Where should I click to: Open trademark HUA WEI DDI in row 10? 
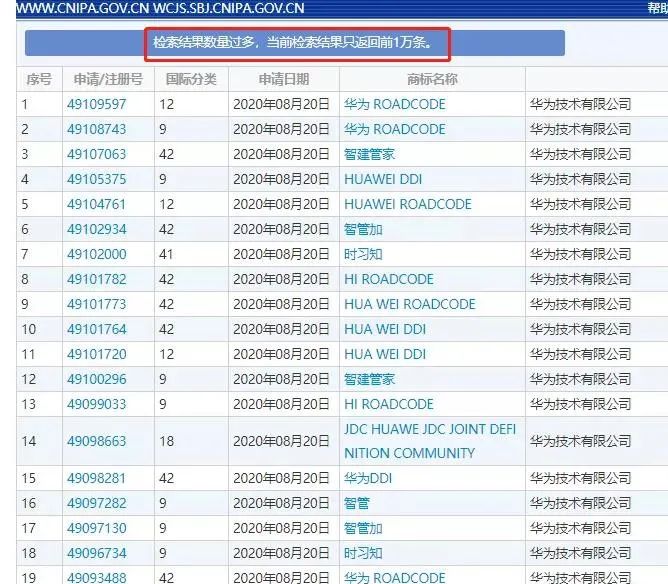click(x=385, y=329)
